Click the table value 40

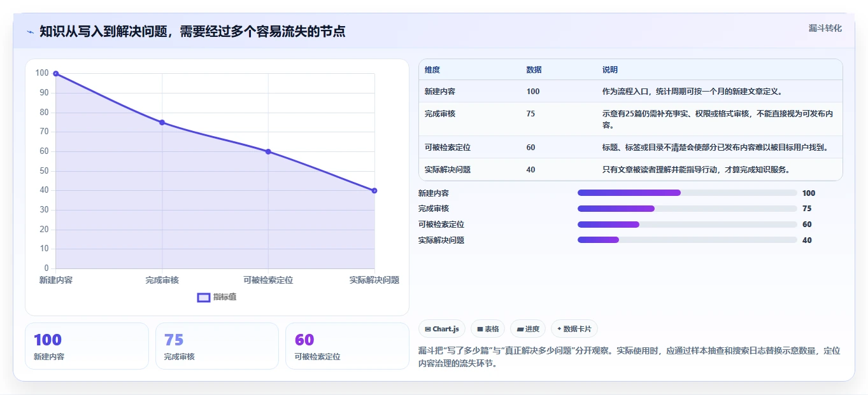pyautogui.click(x=531, y=170)
